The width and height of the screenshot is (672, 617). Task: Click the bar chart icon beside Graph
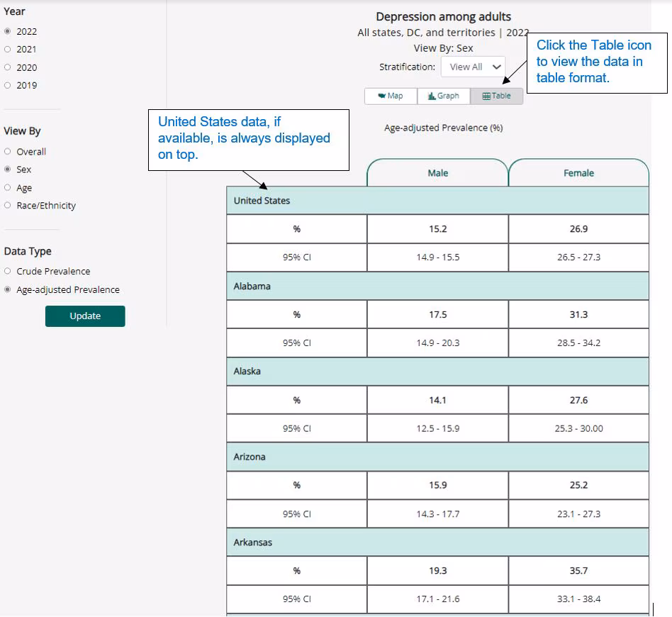click(431, 95)
